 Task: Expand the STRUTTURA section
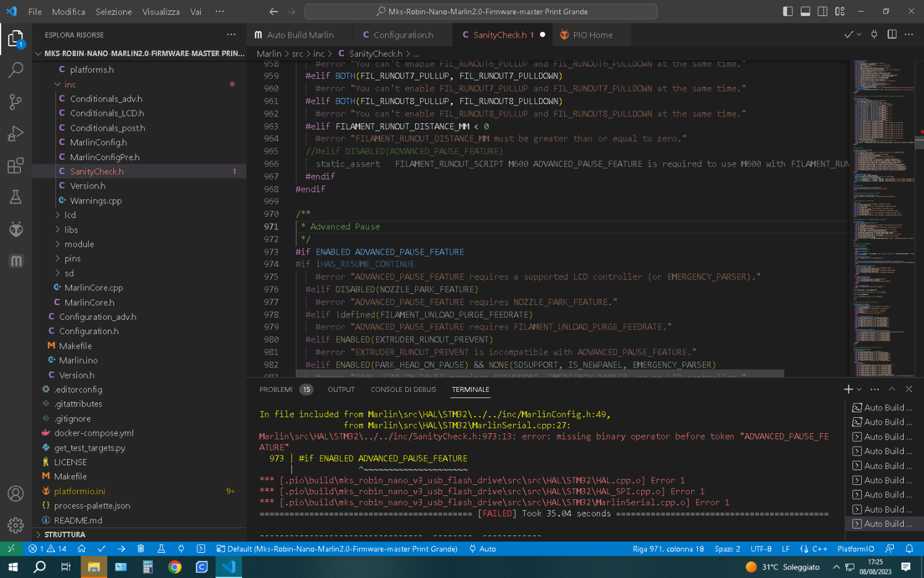(65, 534)
